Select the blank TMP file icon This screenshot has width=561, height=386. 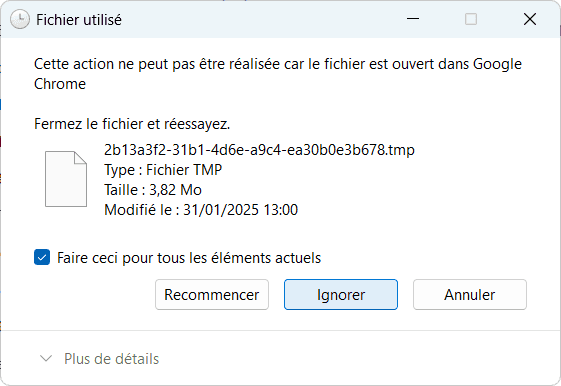click(66, 179)
